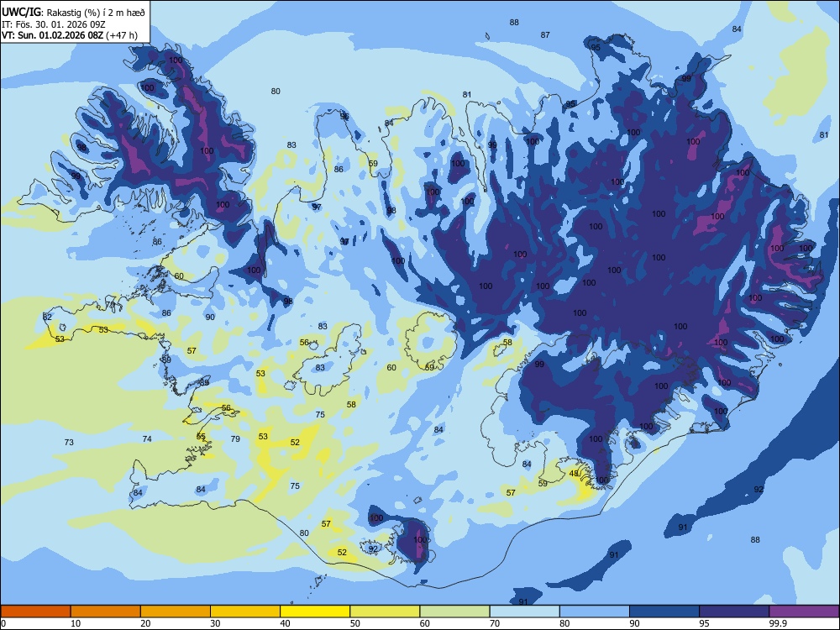840x630 pixels.
Task: Click the "90" humidity value on the map
Action: (x=210, y=318)
